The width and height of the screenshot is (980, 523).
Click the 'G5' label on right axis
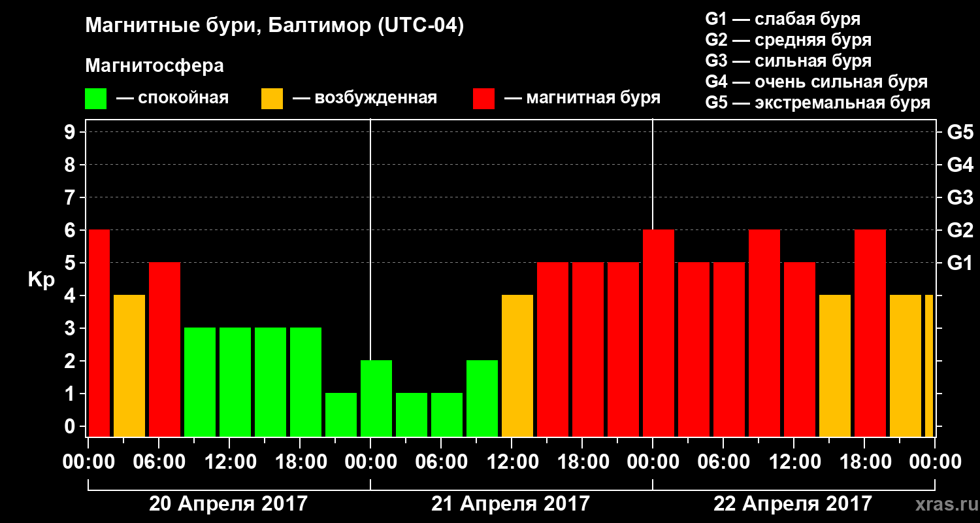(x=960, y=133)
